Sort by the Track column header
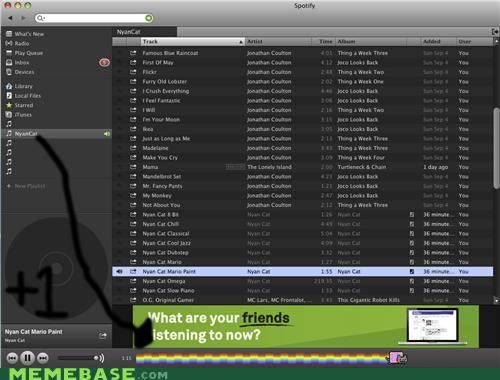This screenshot has height=380, width=500. [x=193, y=42]
